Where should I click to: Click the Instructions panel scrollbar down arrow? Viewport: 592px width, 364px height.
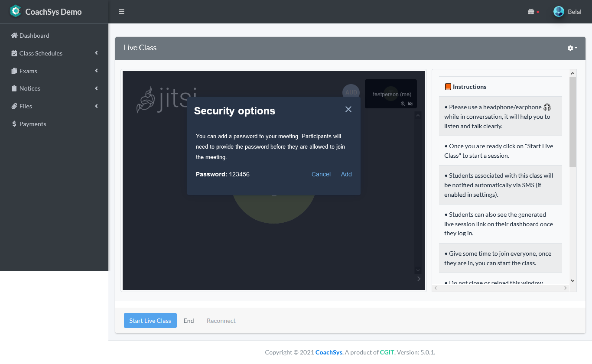click(572, 280)
